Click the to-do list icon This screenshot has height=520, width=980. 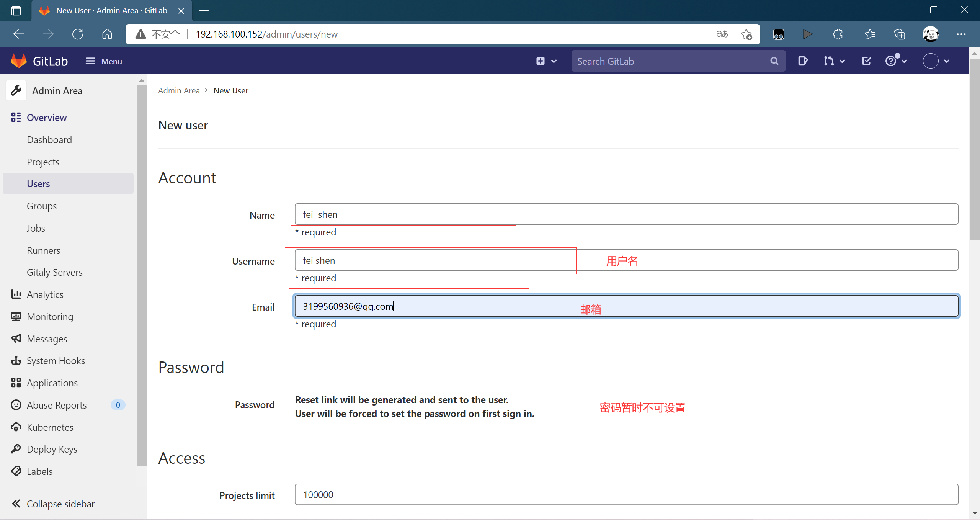(x=866, y=61)
